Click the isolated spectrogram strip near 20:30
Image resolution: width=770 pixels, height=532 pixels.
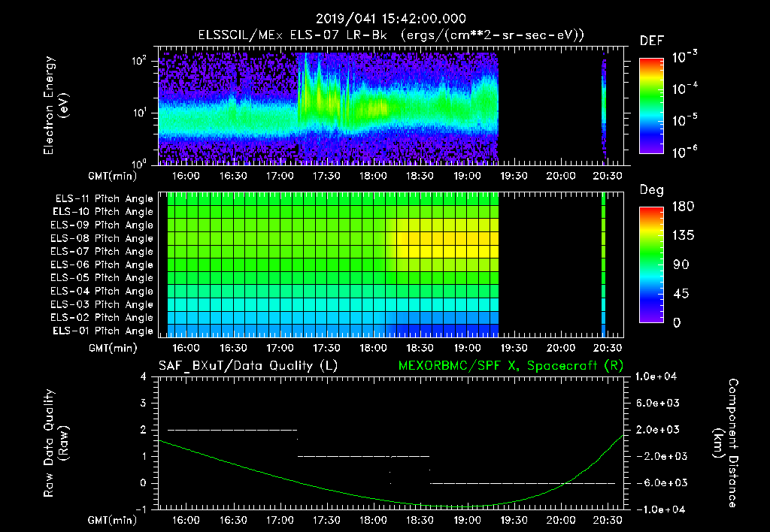point(604,108)
